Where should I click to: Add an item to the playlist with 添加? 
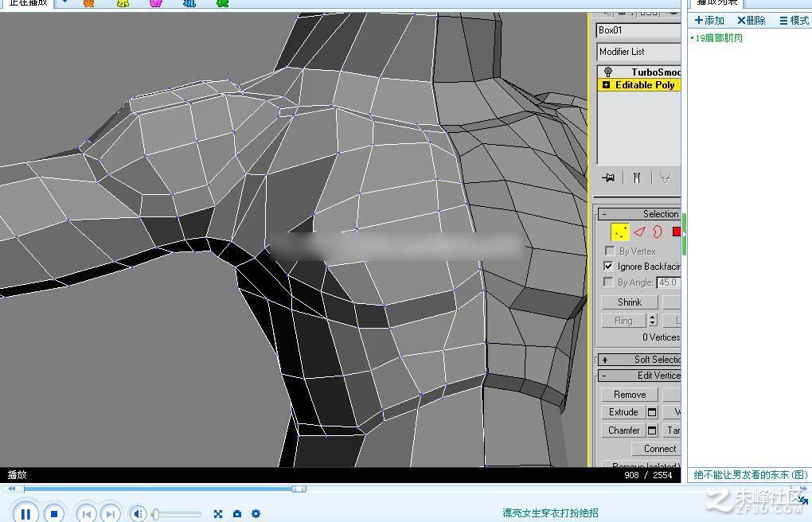[709, 20]
